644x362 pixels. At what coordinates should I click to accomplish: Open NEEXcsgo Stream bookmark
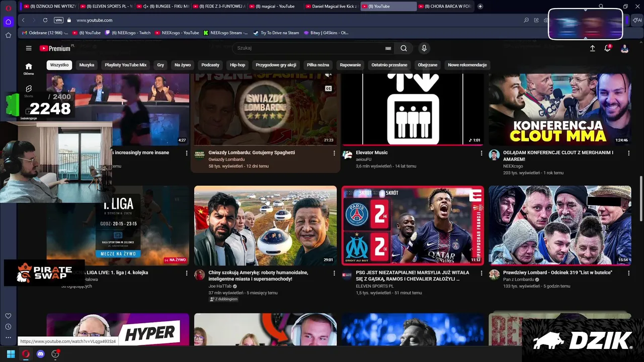[225, 33]
